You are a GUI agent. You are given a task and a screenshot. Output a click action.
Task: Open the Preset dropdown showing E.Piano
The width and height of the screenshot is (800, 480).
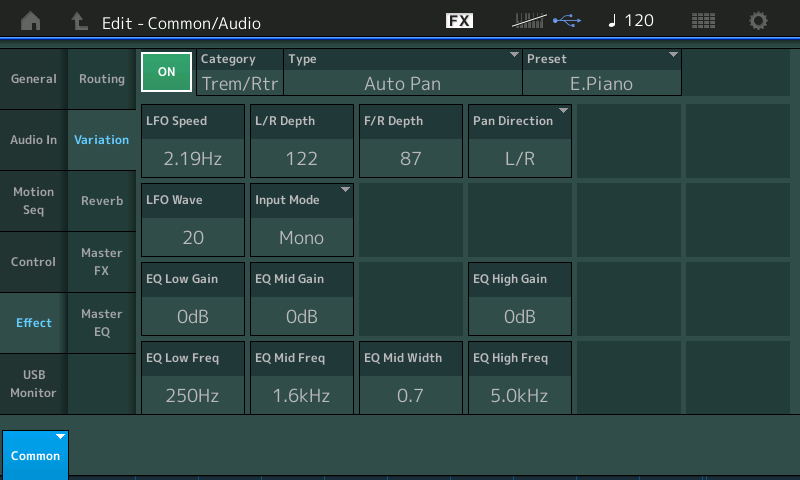(602, 72)
